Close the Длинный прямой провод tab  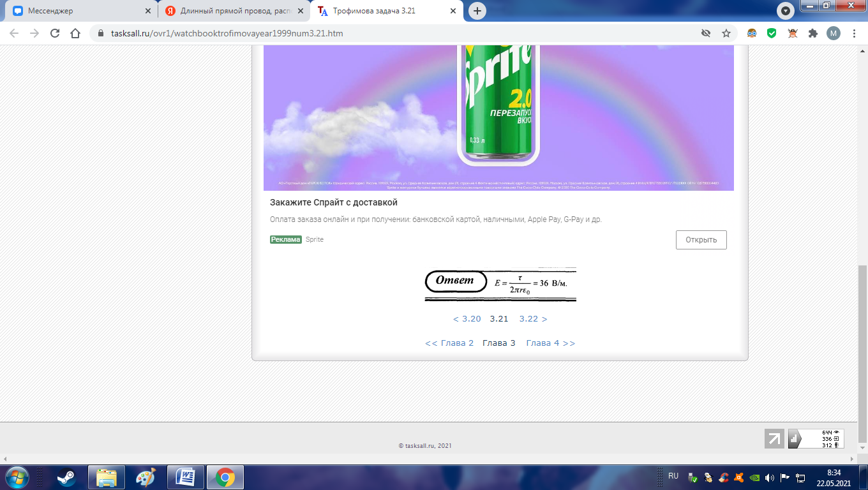300,11
